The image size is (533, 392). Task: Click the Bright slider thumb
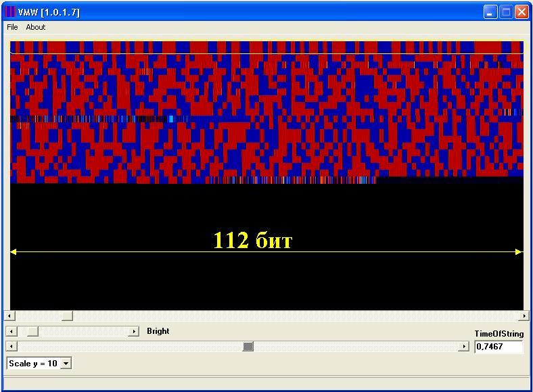click(32, 331)
